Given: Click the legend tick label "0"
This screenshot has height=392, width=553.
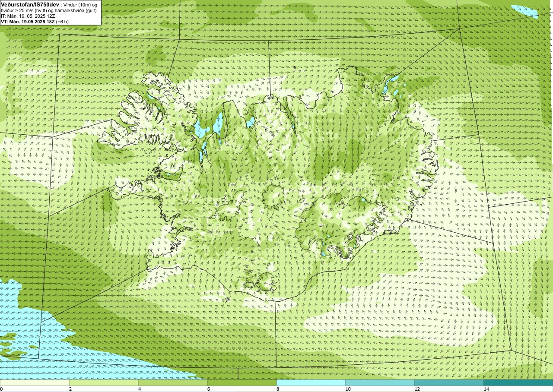Looking at the screenshot, I should pos(2,389).
